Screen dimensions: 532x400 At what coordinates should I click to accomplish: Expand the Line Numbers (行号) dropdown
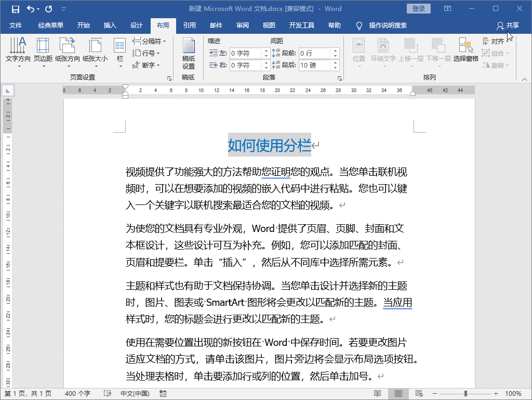click(148, 53)
